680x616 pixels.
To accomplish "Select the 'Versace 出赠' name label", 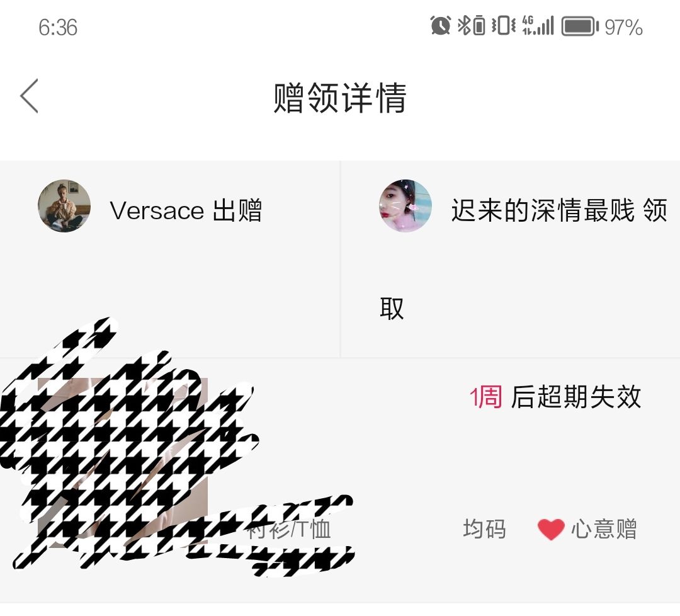I will 186,210.
